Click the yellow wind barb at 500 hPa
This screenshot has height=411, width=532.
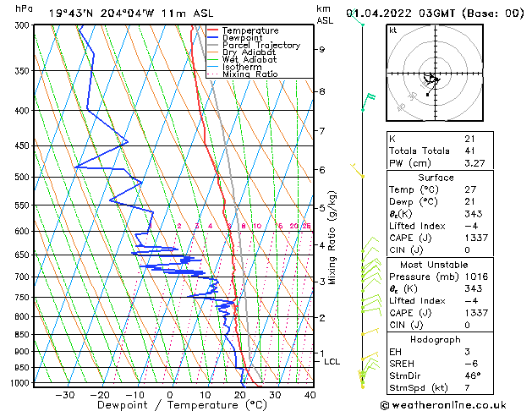tap(357, 171)
